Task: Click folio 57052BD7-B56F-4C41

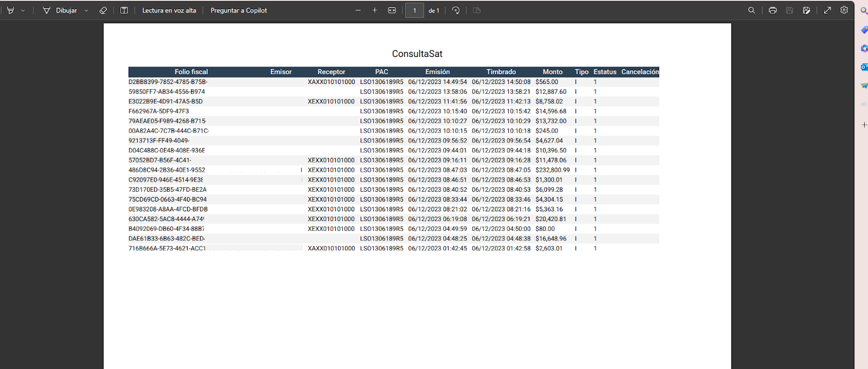Action: pos(160,160)
